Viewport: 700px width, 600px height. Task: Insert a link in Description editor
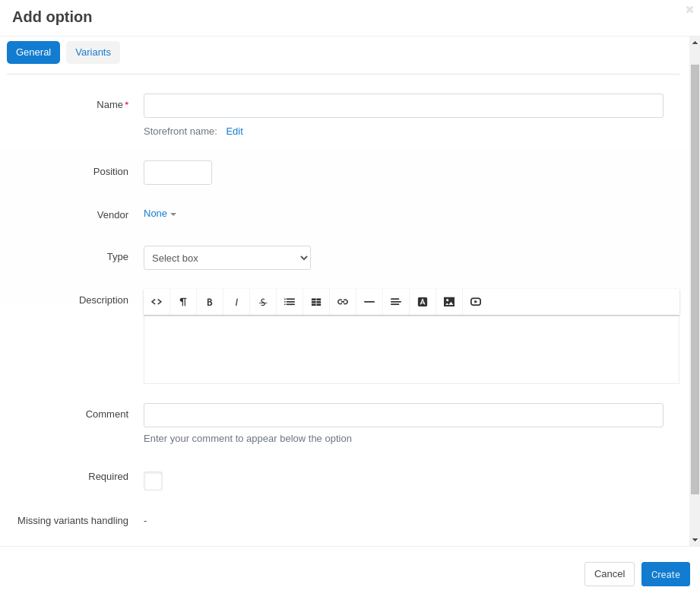click(343, 302)
